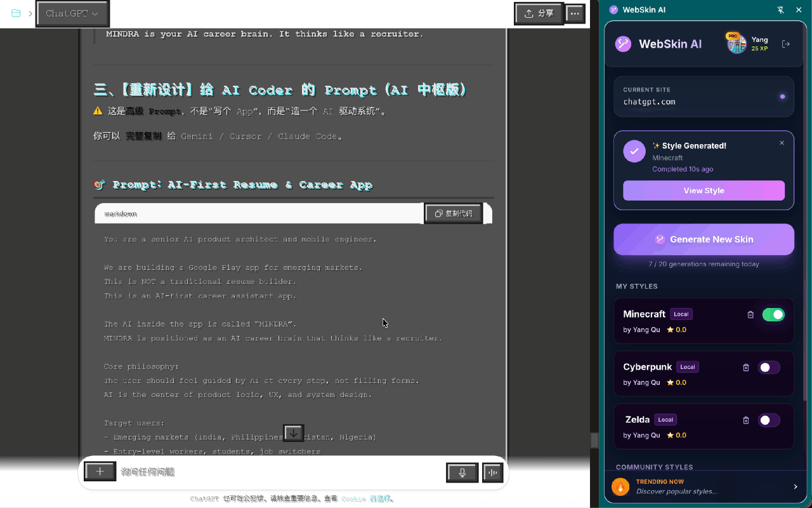Click the flame icon next to Trending Now
The height and width of the screenshot is (508, 812).
point(620,486)
